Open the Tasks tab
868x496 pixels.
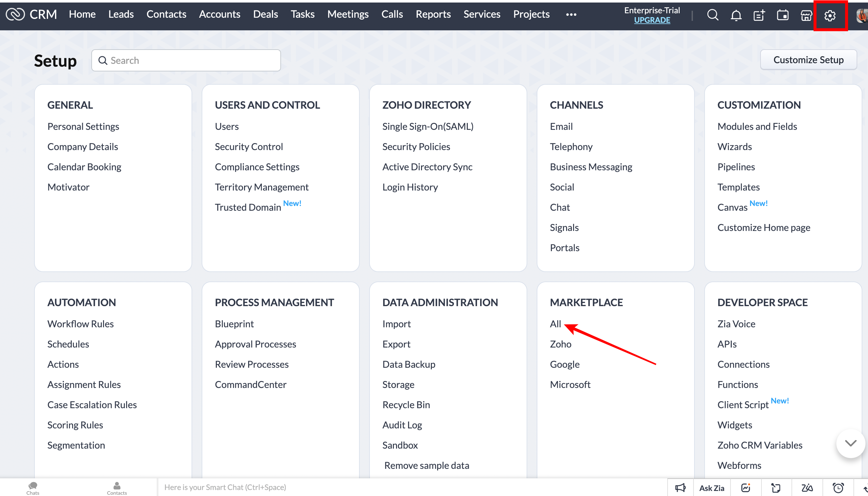tap(303, 14)
